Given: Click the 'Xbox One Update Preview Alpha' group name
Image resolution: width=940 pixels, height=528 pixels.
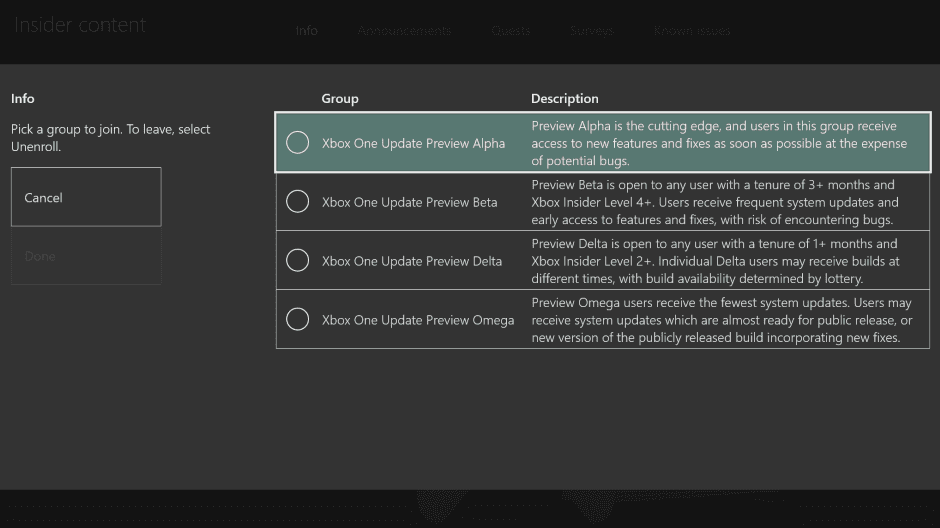Looking at the screenshot, I should pos(414,143).
